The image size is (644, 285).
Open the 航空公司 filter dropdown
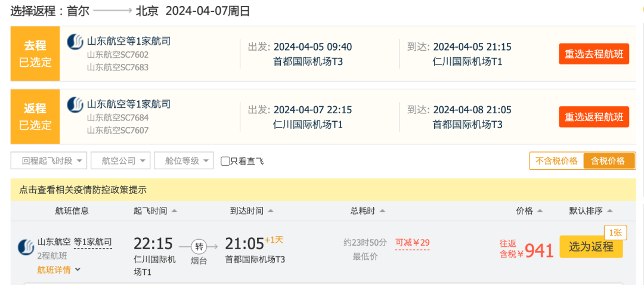pos(120,161)
